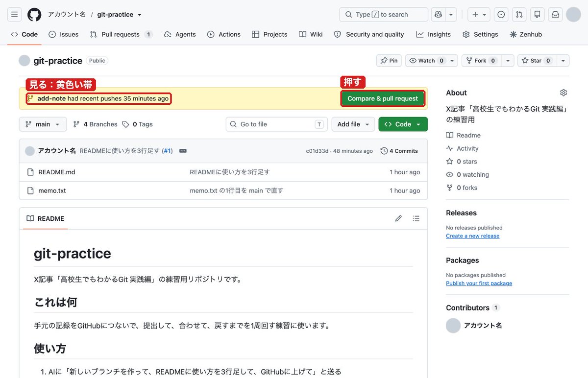
Task: Open the hamburger navigation menu
Action: pos(14,15)
